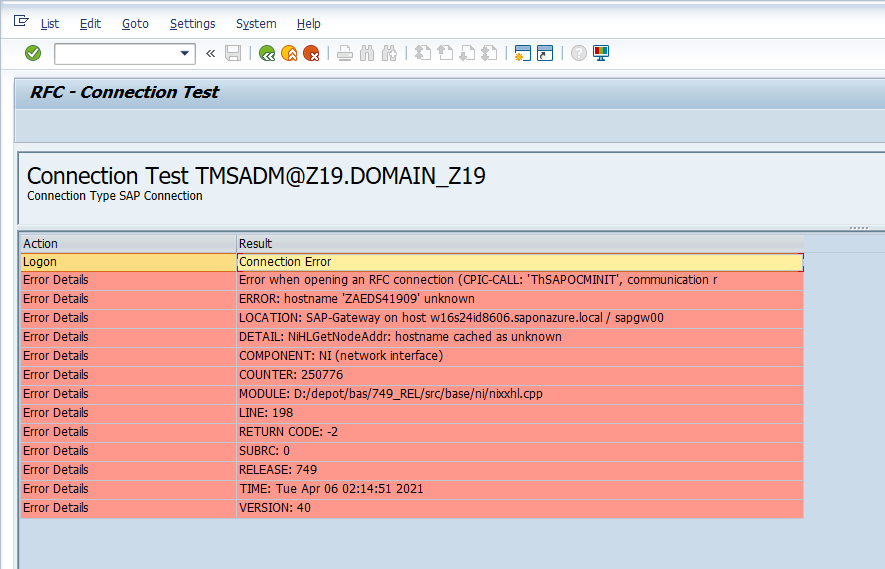Screen dimensions: 885x569
Task: Collapse the command field with double-chevron
Action: pyautogui.click(x=211, y=53)
